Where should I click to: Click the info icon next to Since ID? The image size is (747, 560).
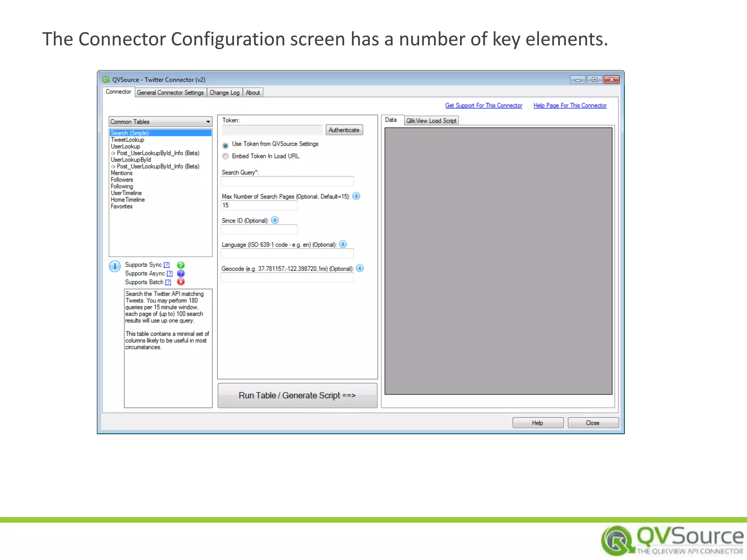275,220
